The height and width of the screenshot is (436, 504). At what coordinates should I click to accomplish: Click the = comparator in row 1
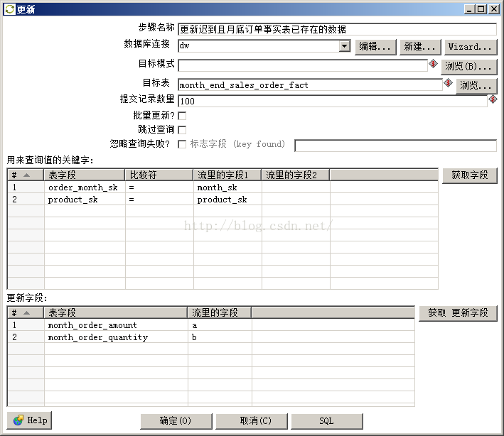tap(159, 187)
